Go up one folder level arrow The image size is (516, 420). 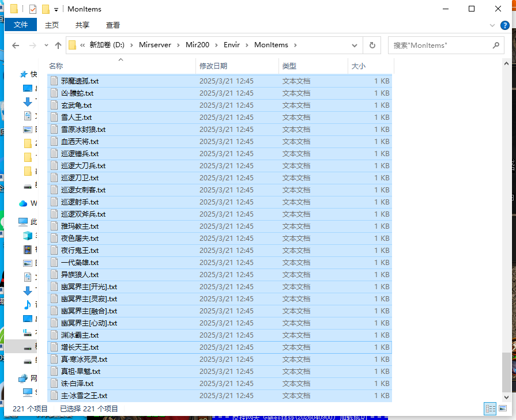[x=58, y=46]
